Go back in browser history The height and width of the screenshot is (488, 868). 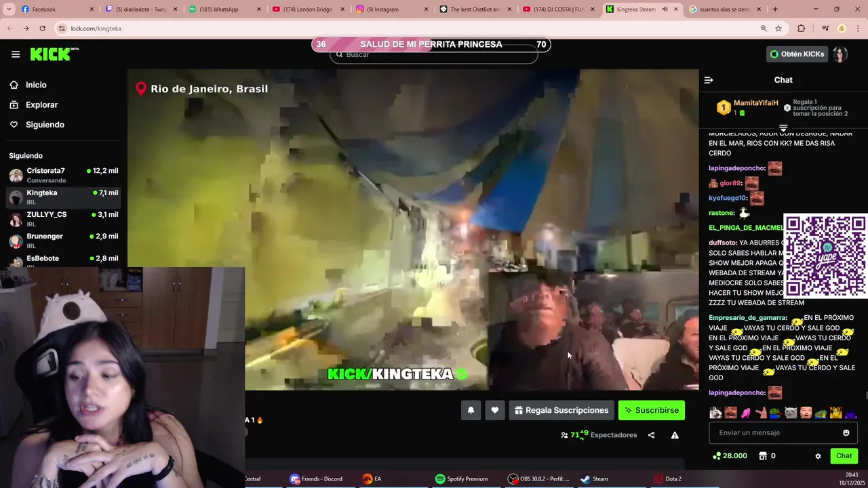[9, 28]
